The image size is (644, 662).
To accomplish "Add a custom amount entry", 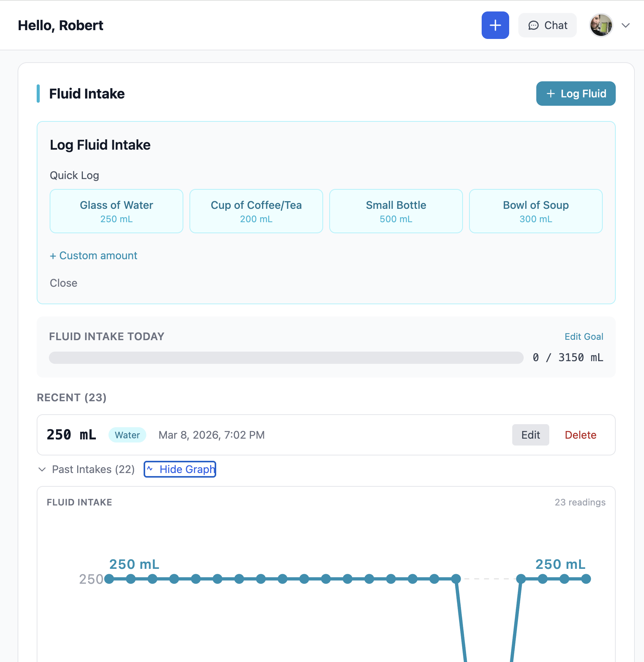I will coord(94,255).
